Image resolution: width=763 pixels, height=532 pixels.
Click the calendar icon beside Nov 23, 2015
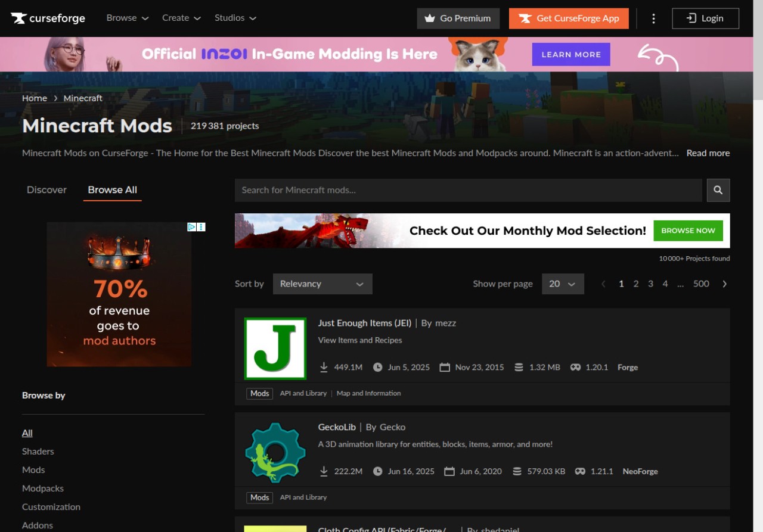(445, 368)
